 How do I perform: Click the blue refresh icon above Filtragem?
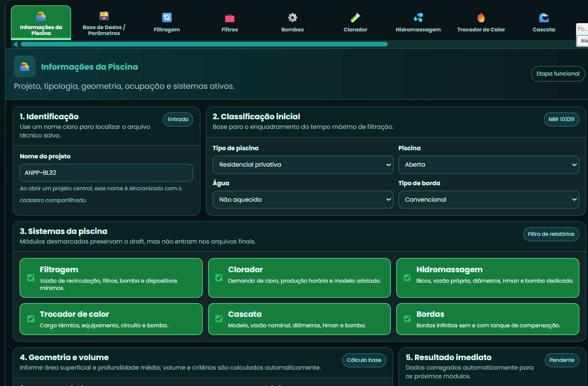coord(167,17)
